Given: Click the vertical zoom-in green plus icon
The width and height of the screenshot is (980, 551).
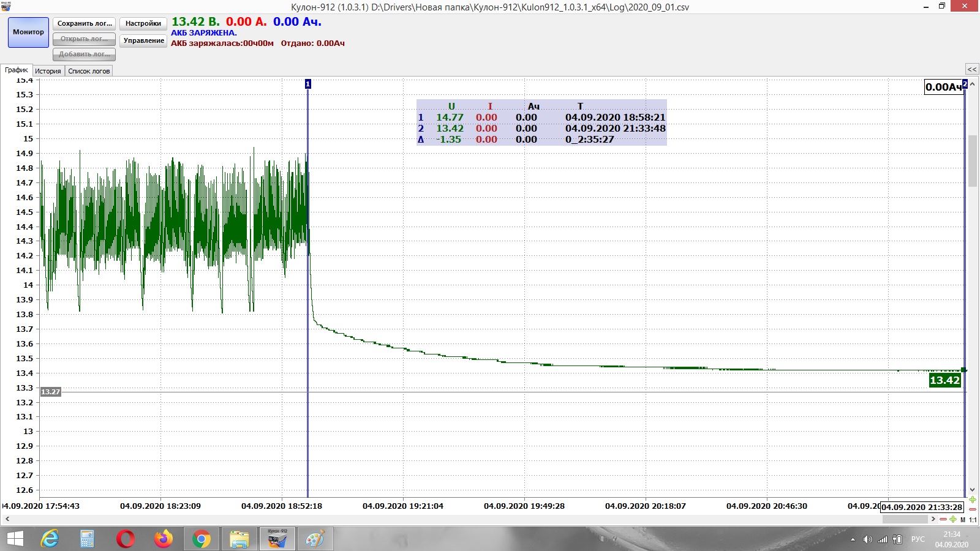Looking at the screenshot, I should point(973,500).
